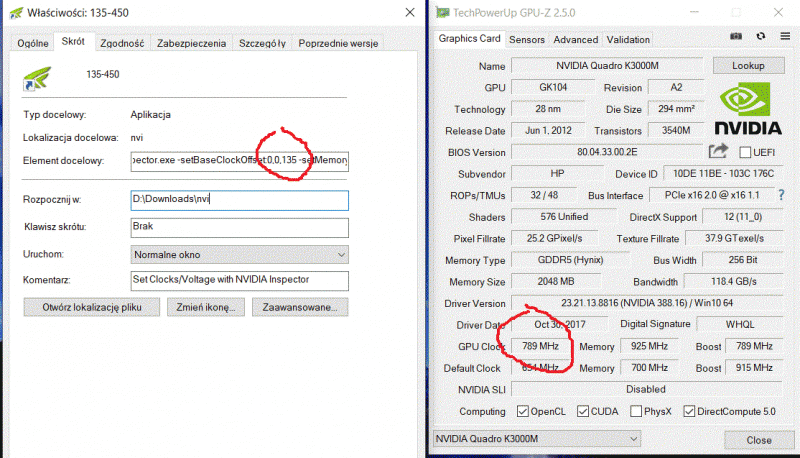Click the 'Element docelowy' input field
The height and width of the screenshot is (458, 800).
click(x=239, y=161)
